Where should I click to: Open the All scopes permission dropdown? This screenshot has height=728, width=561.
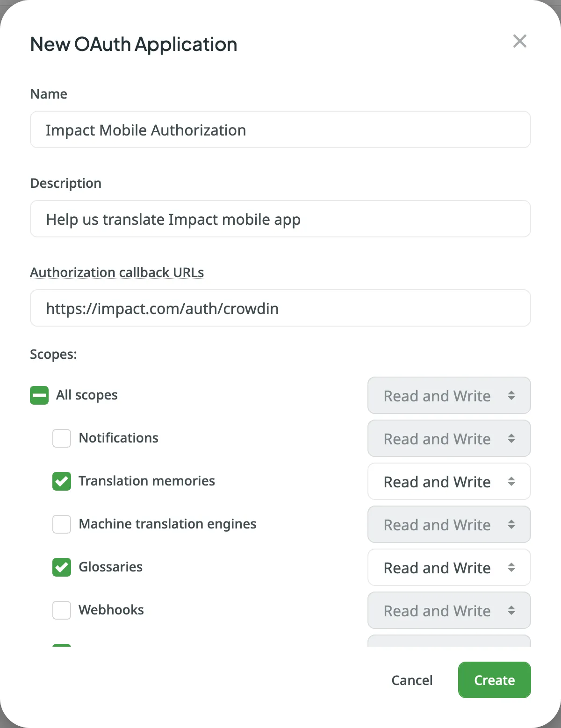point(448,395)
